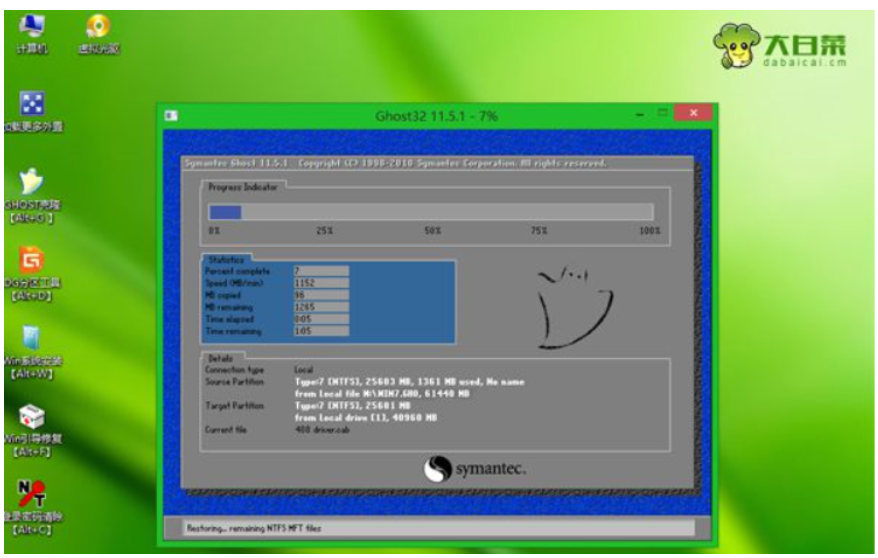This screenshot has width=878, height=558.
Task: Click the dabaicai cabbage logo
Action: point(779,46)
